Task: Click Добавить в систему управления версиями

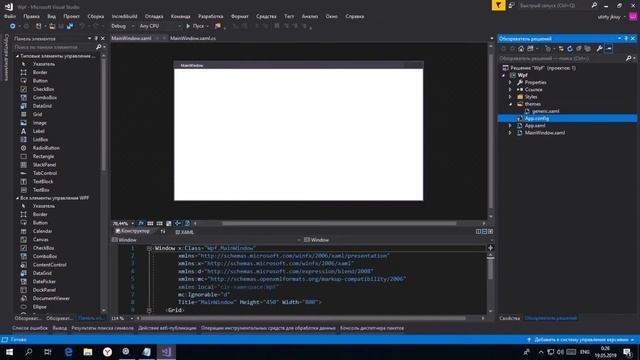Action: click(581, 340)
